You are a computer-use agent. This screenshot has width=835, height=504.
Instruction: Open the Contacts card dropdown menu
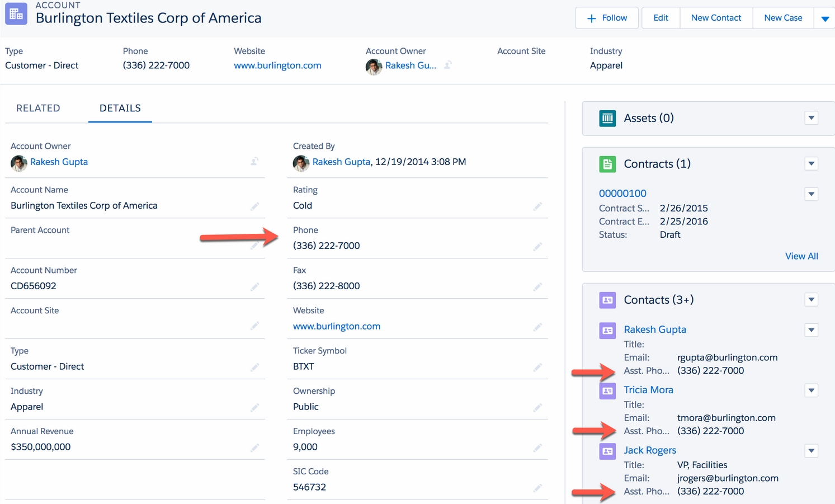(812, 300)
